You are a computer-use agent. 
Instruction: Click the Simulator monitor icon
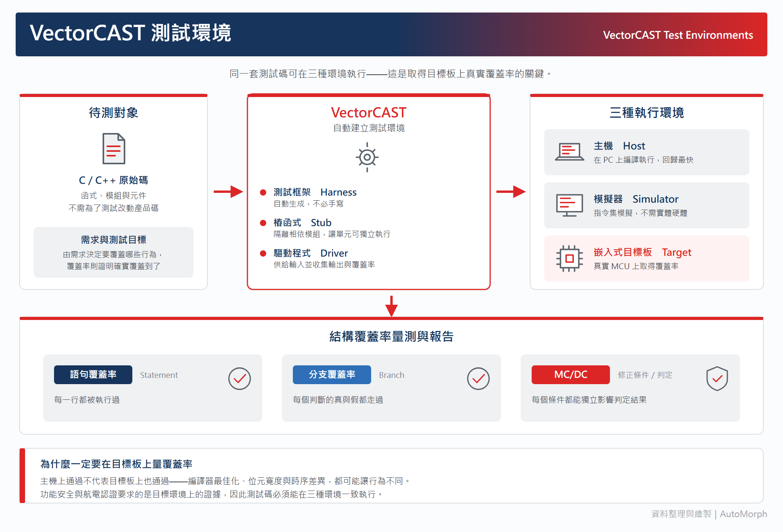[570, 205]
